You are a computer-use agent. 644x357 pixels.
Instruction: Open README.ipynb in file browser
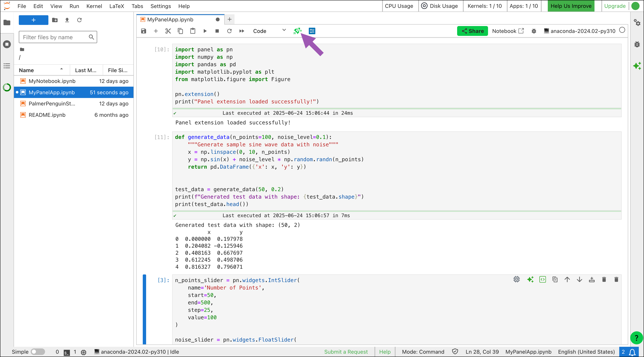pyautogui.click(x=47, y=115)
